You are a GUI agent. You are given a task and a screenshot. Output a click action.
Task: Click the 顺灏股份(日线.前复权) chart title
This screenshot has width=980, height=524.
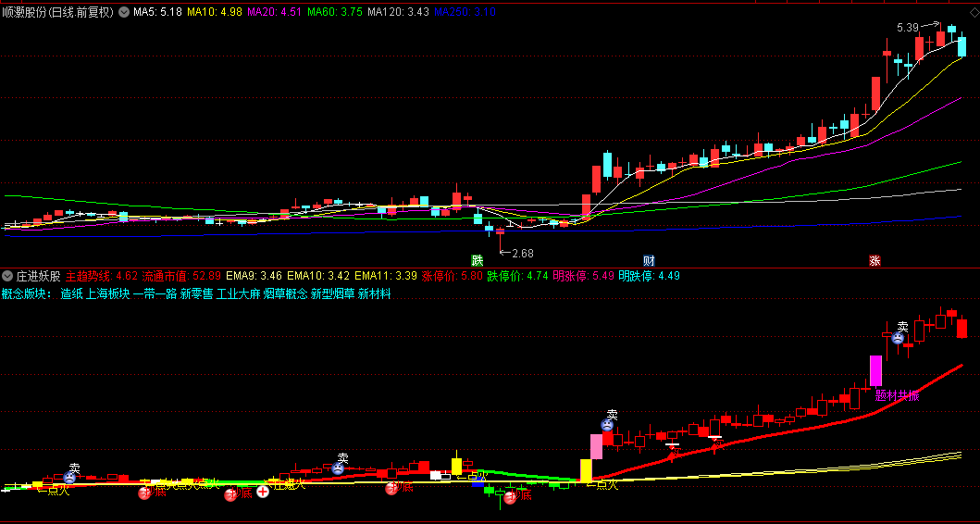point(58,12)
